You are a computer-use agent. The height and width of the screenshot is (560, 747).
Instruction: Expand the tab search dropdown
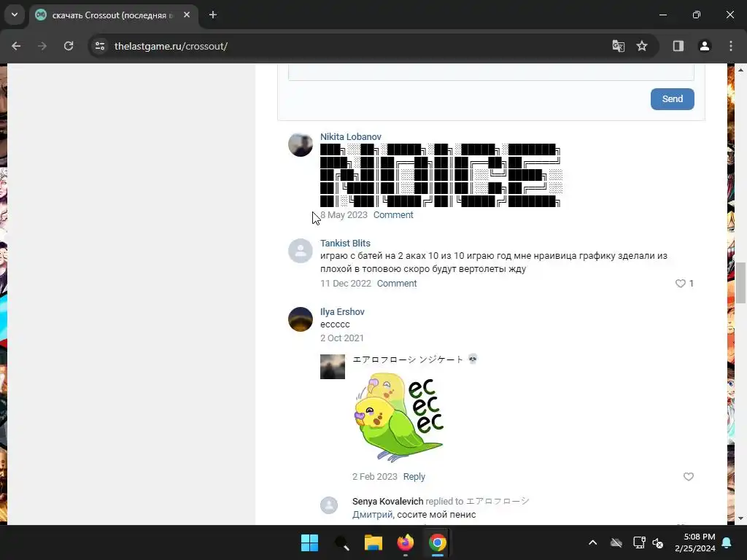(15, 15)
